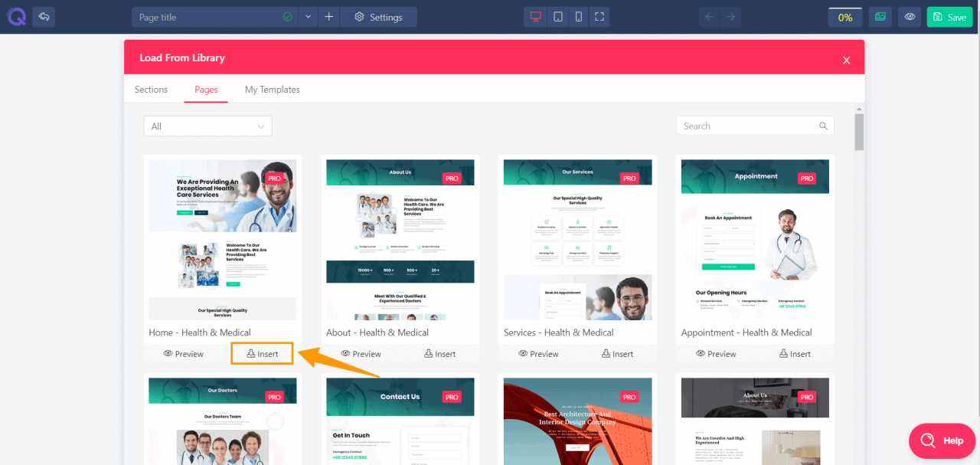The width and height of the screenshot is (980, 465).
Task: Click the search magnifier icon
Action: point(824,126)
